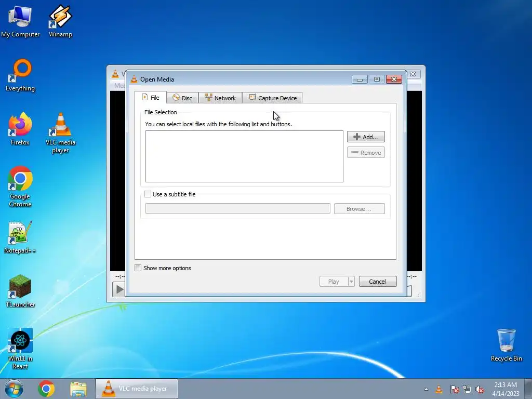Image resolution: width=532 pixels, height=399 pixels.
Task: Click the Remove file button
Action: [x=366, y=152]
